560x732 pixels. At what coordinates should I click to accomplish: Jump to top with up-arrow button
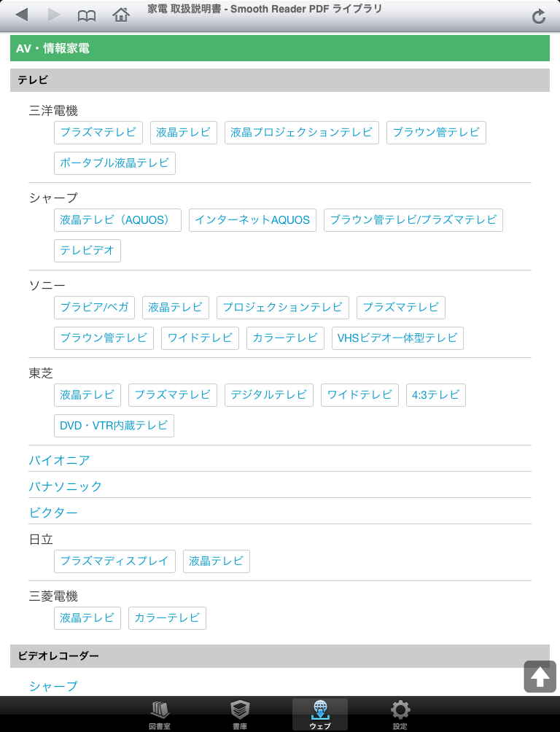[540, 677]
